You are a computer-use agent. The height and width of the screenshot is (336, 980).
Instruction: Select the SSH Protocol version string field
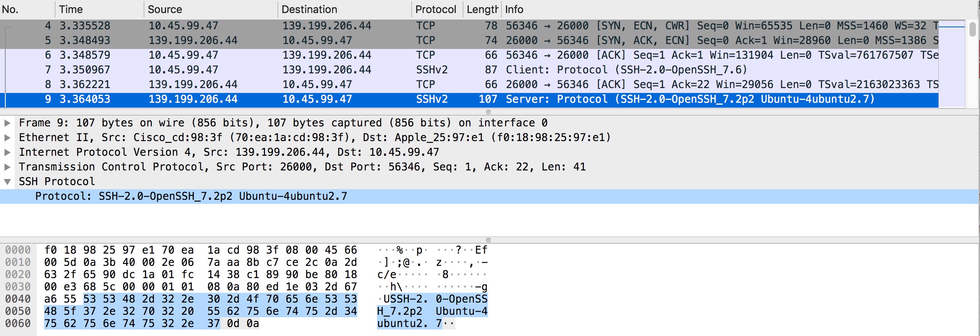click(x=191, y=196)
